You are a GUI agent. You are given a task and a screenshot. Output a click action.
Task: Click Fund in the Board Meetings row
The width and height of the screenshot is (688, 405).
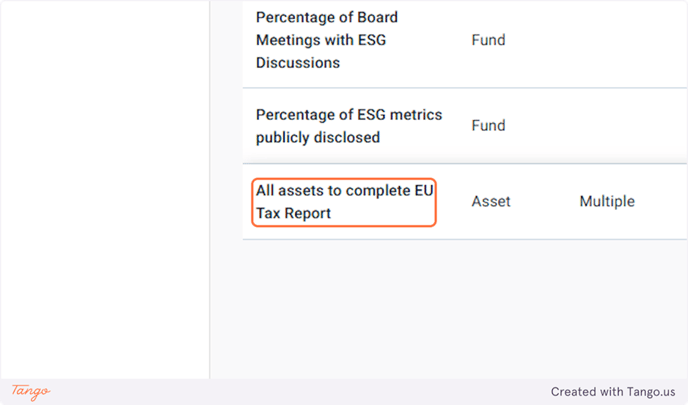point(488,40)
